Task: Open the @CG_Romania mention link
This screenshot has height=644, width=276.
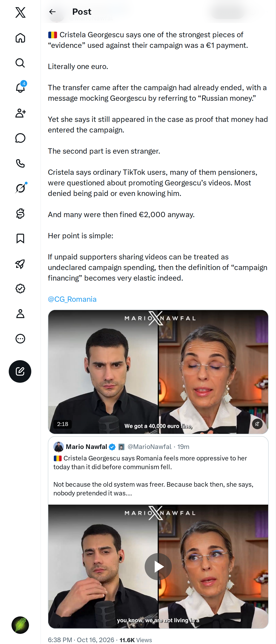Action: tap(72, 299)
